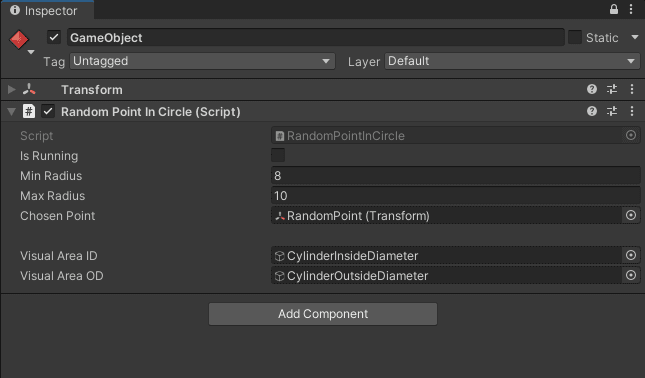Click the Max Radius value field
Viewport: 645px width, 378px height.
click(x=456, y=196)
